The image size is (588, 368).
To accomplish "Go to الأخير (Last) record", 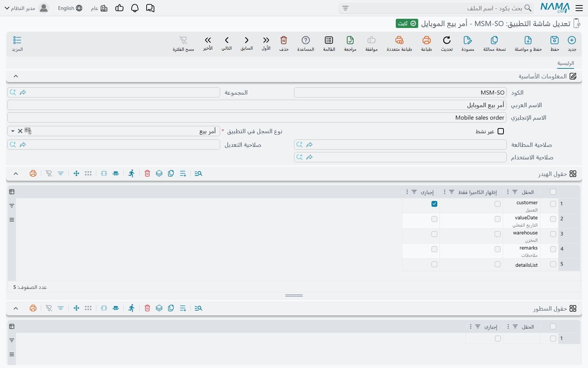I will coord(208,40).
